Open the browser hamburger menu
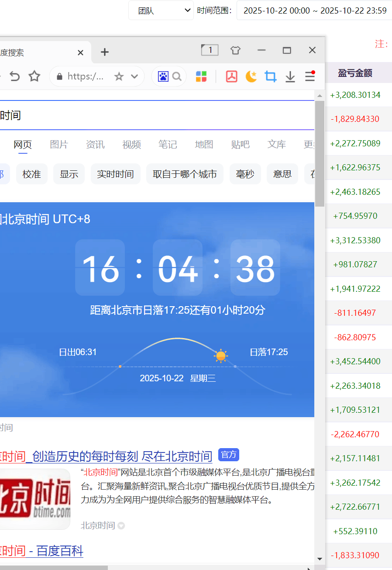Viewport: 392px width, 570px height. (x=310, y=77)
